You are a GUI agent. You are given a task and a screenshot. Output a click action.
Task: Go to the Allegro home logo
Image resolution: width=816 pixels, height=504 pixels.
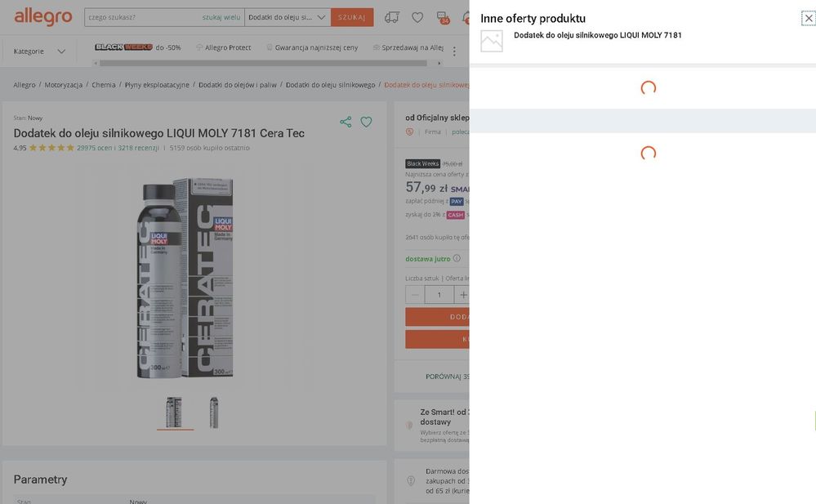(x=43, y=16)
